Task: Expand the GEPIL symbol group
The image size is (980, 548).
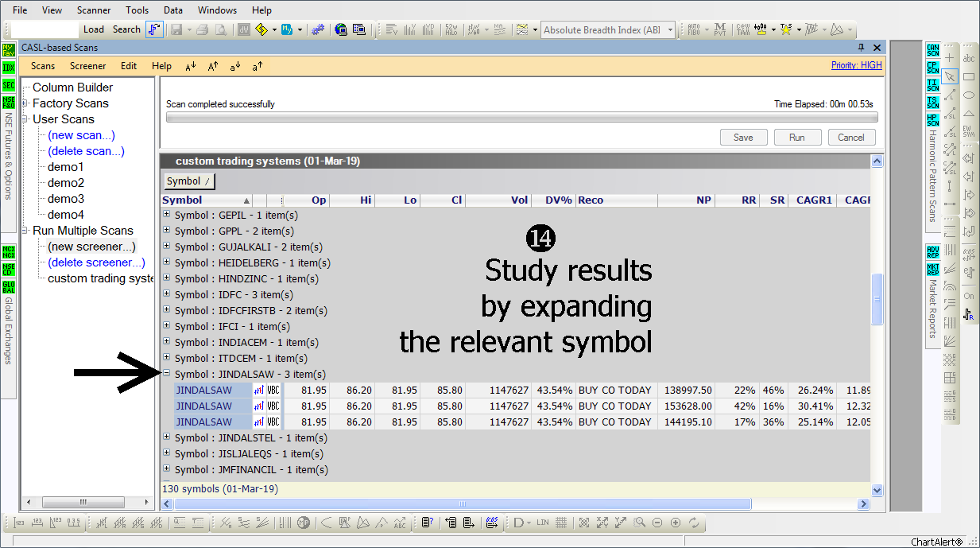Action: [x=166, y=215]
